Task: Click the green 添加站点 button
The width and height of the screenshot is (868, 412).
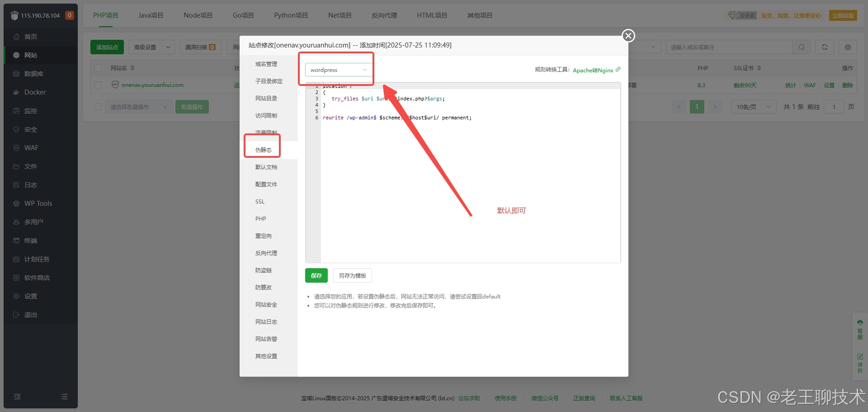Action: (x=107, y=47)
